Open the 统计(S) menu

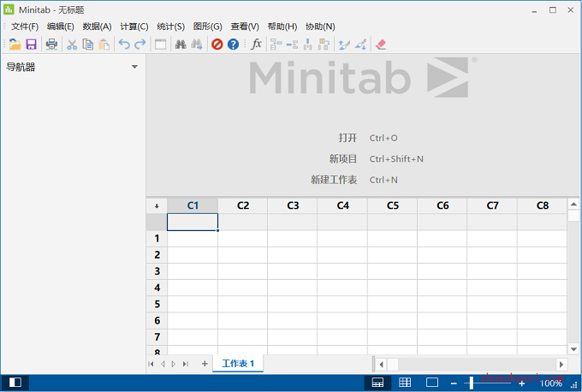(170, 27)
